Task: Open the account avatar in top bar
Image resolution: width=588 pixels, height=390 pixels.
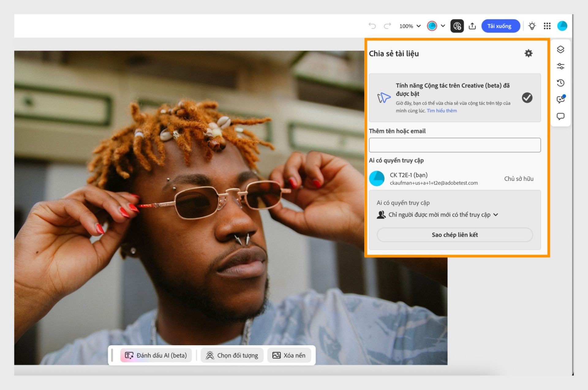Action: coord(562,26)
